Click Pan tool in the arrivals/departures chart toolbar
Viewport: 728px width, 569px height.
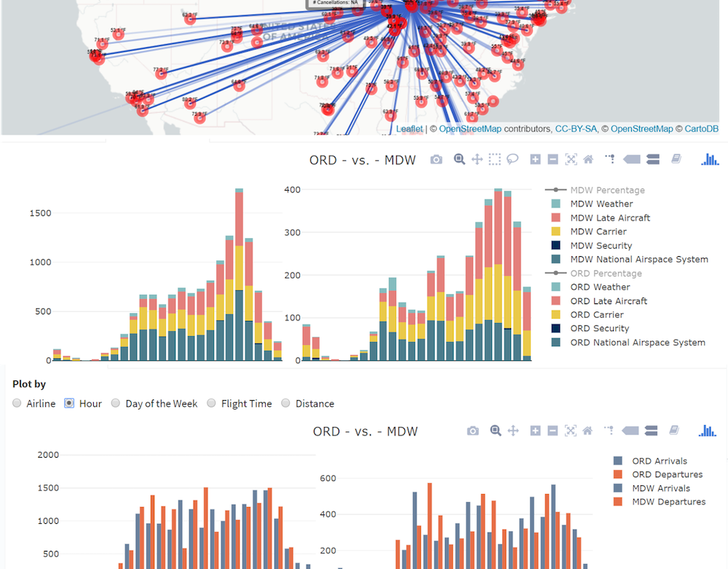pos(513,431)
